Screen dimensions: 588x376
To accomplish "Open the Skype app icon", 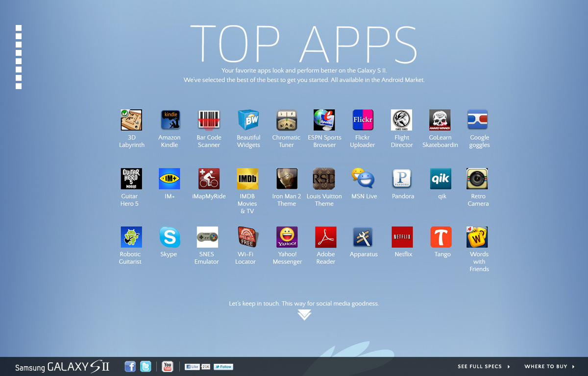I will coord(170,237).
